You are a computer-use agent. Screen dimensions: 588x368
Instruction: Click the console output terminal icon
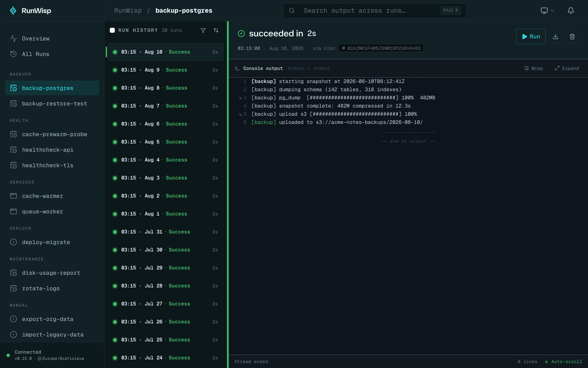237,68
